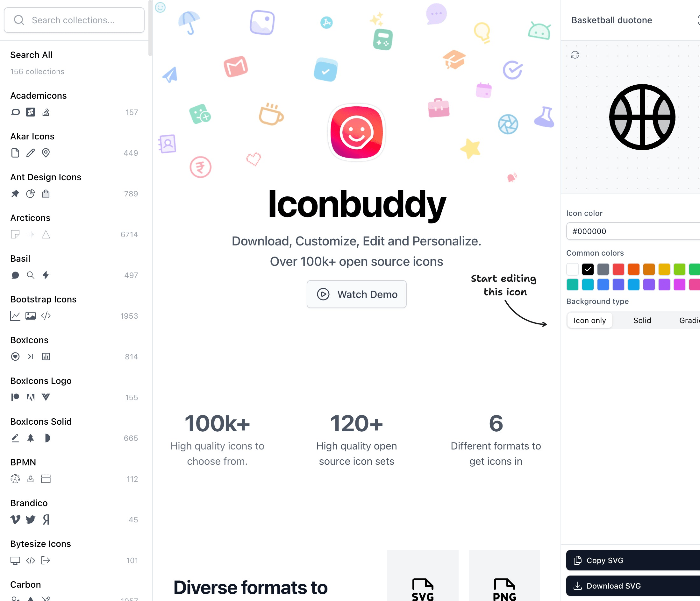Toggle the Solid background type
This screenshot has height=601, width=700.
(x=642, y=320)
